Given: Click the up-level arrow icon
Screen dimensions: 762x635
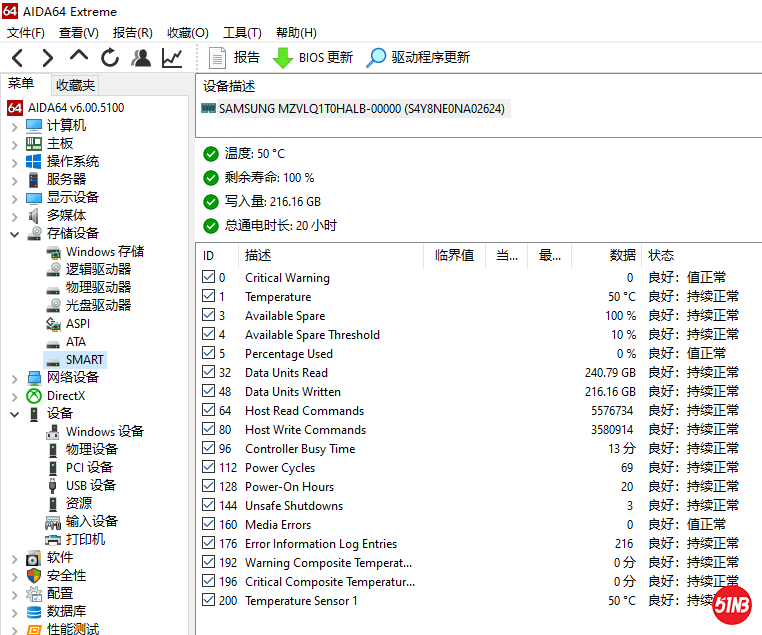Looking at the screenshot, I should [x=79, y=57].
